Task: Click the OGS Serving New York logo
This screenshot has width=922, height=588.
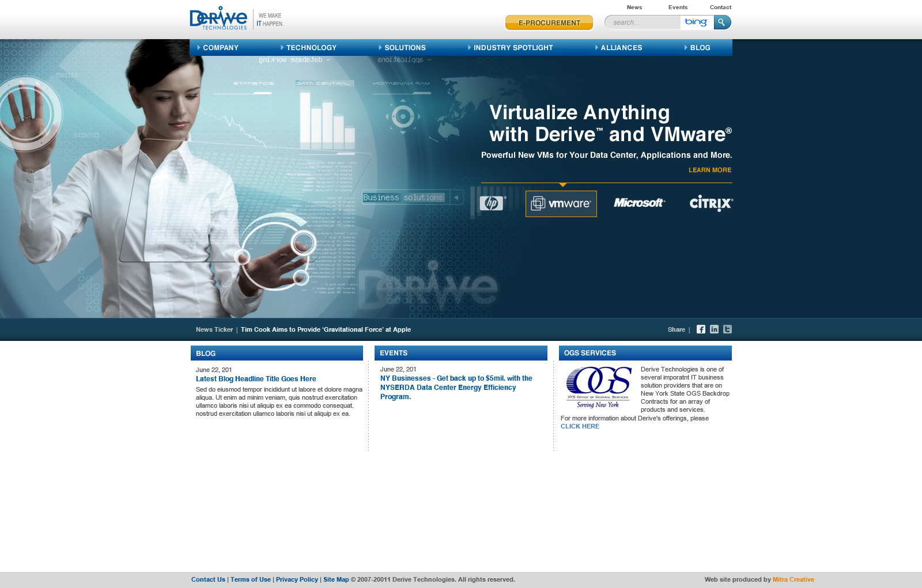Action: click(x=598, y=387)
